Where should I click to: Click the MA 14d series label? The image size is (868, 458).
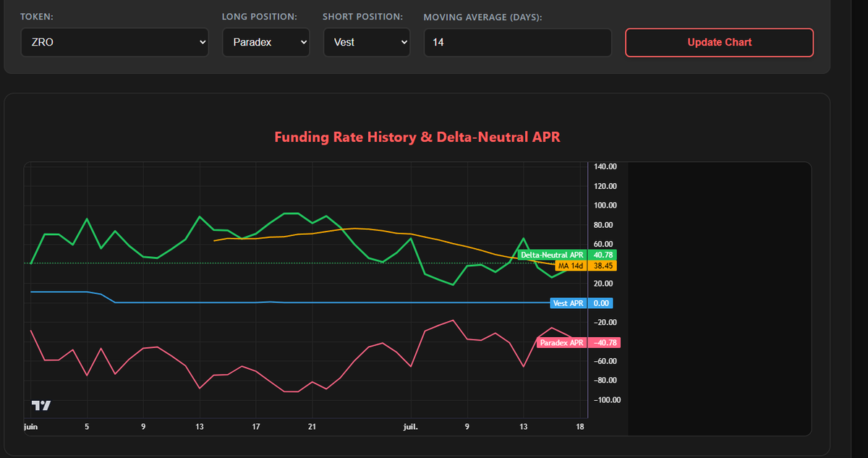[x=571, y=266]
